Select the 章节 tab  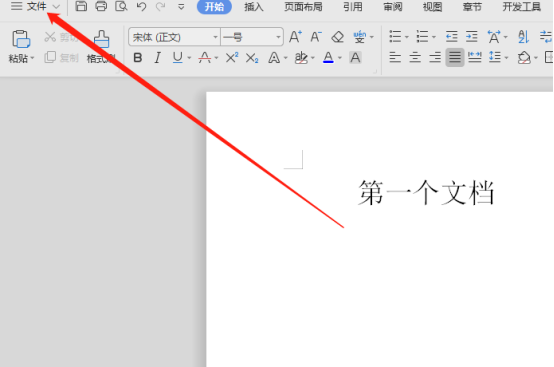point(472,7)
